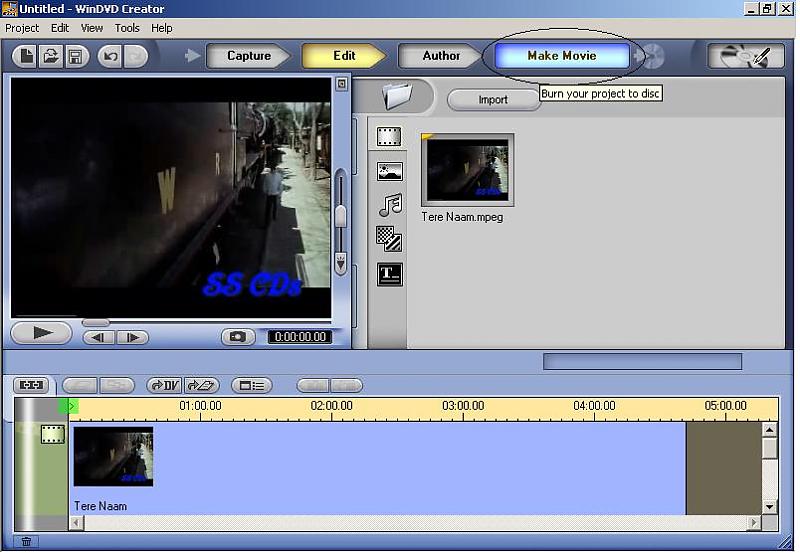Click the progress bar above timeline
The width and height of the screenshot is (800, 553).
[642, 362]
